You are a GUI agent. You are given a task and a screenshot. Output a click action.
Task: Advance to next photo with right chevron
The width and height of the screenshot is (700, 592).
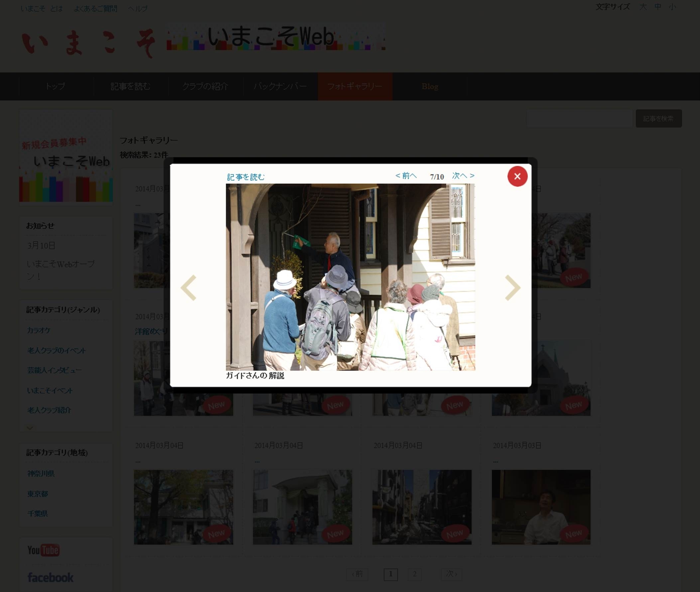click(x=513, y=288)
